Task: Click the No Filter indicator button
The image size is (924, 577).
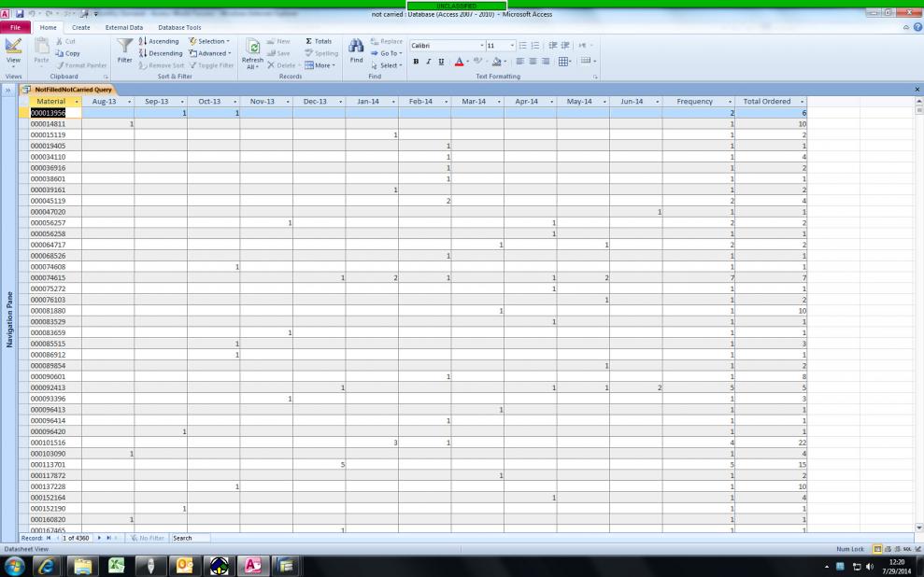Action: point(148,538)
